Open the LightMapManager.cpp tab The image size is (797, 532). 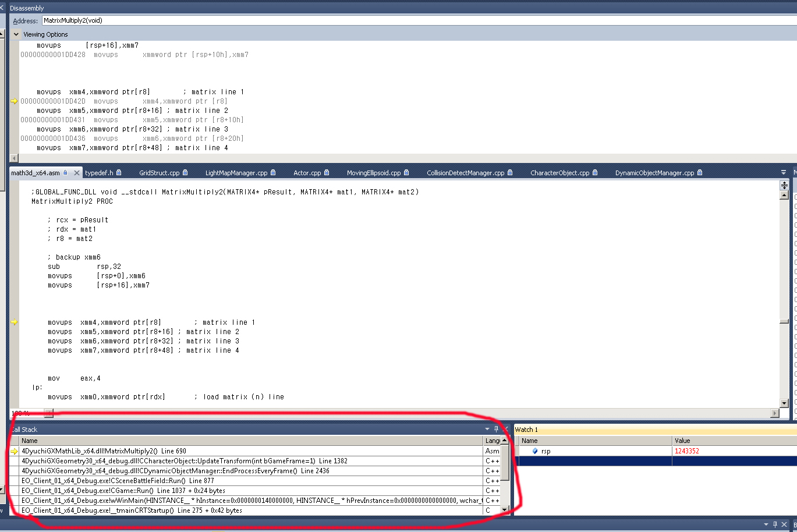click(x=236, y=173)
